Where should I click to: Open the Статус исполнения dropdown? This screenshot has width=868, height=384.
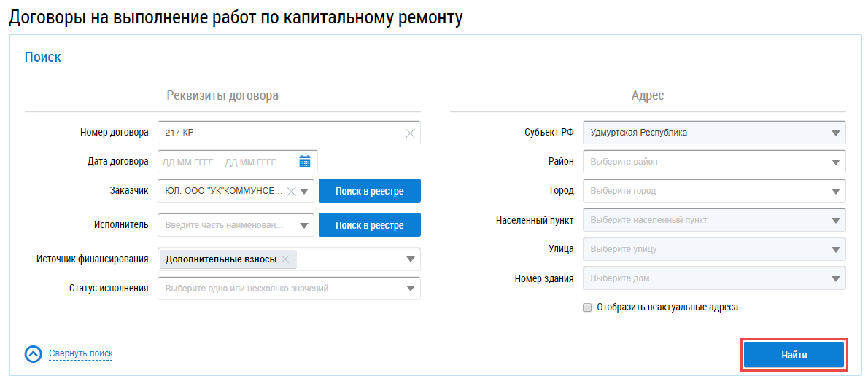[411, 289]
